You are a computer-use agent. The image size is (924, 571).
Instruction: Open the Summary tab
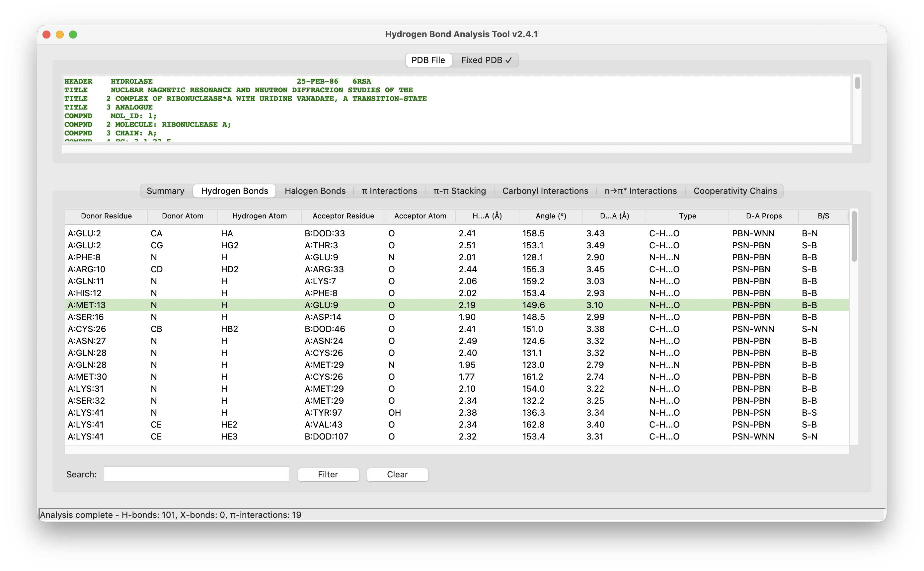coord(165,191)
